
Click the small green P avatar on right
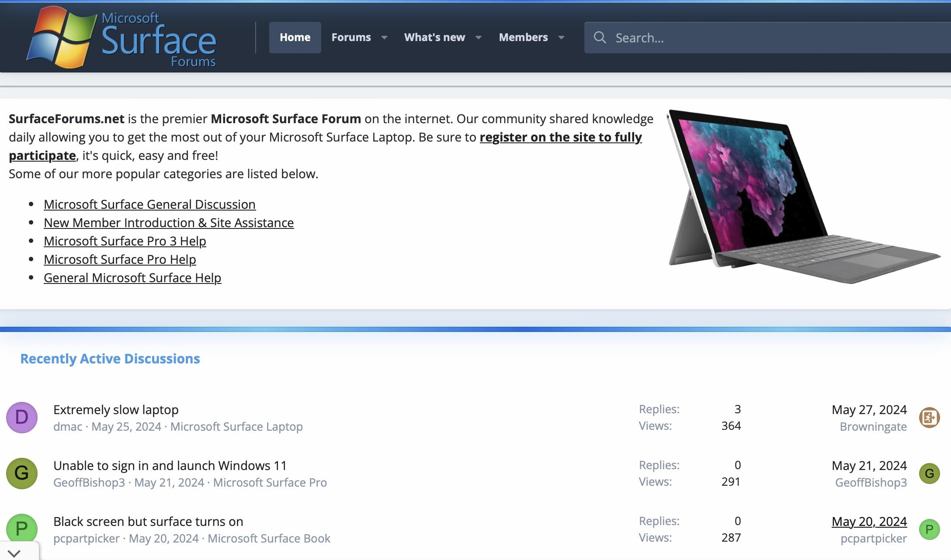(x=929, y=529)
